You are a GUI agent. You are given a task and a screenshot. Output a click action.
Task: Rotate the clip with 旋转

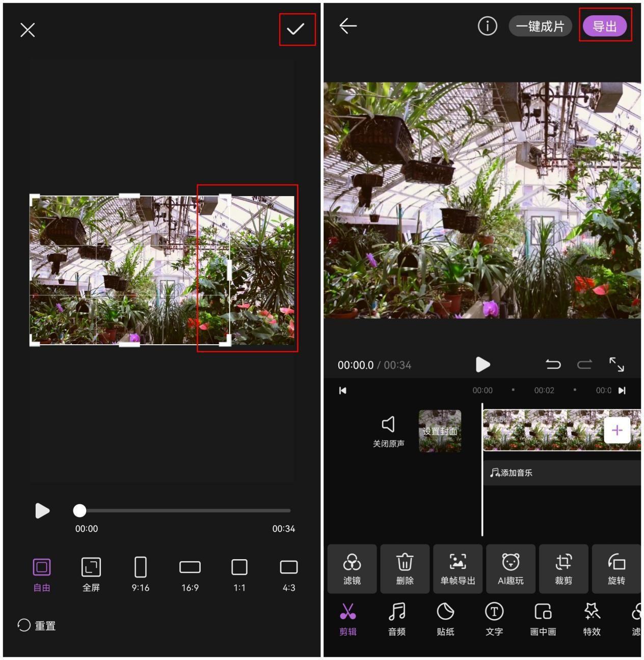[616, 569]
